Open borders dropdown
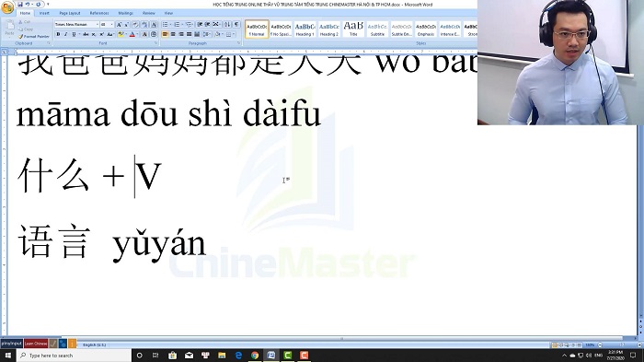The height and width of the screenshot is (362, 644). click(234, 34)
